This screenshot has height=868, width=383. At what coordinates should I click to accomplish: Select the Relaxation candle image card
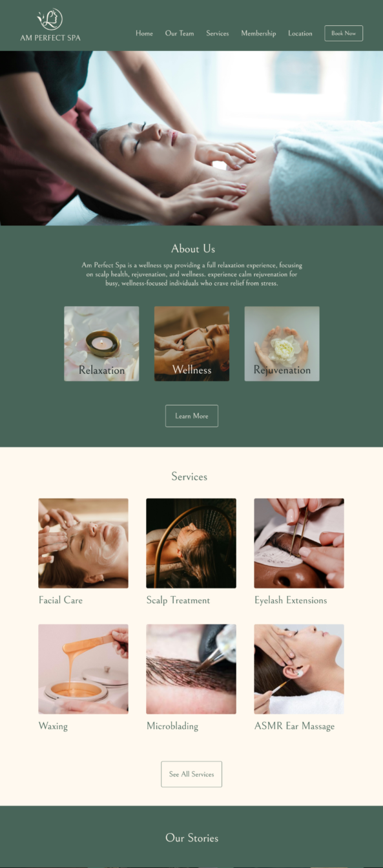[101, 344]
